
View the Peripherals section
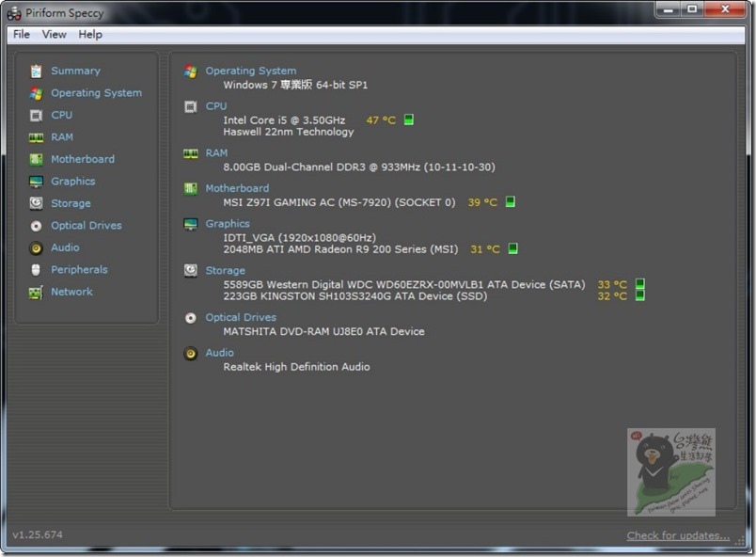79,270
